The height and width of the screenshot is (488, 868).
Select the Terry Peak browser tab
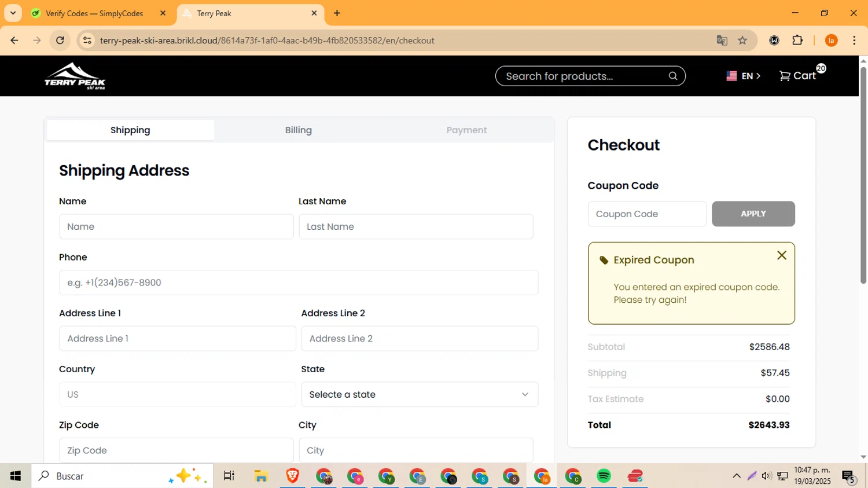click(x=250, y=13)
